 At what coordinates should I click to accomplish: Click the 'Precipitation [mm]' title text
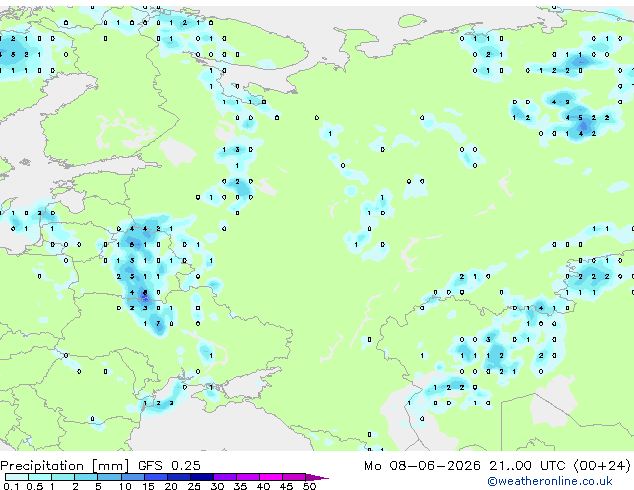(x=64, y=466)
